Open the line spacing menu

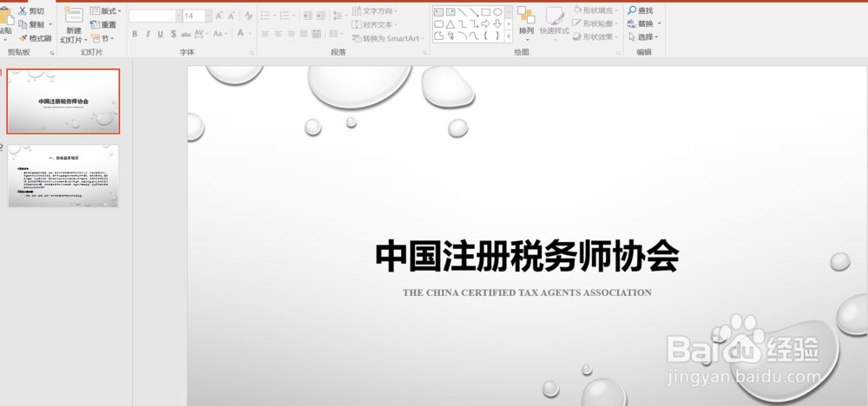tap(339, 16)
